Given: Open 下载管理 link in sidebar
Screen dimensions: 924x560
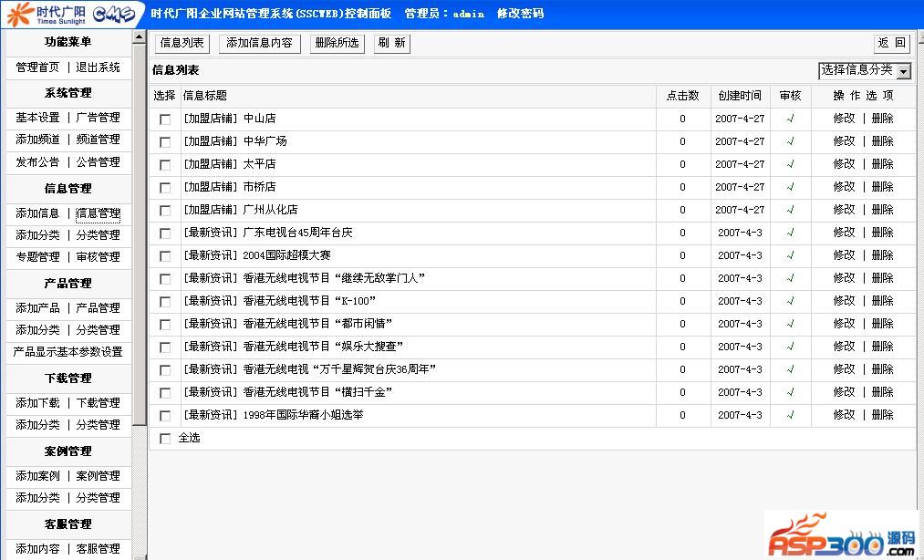Looking at the screenshot, I should (98, 402).
